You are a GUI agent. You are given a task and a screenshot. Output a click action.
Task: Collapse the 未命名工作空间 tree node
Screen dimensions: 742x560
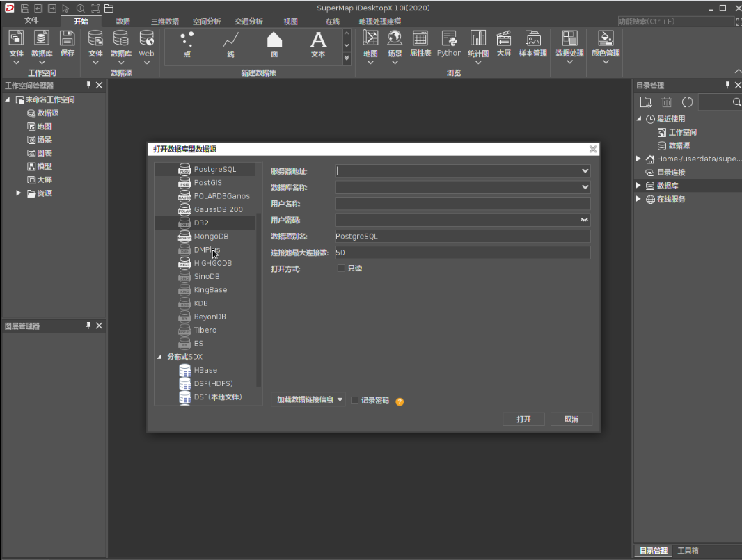coord(8,99)
